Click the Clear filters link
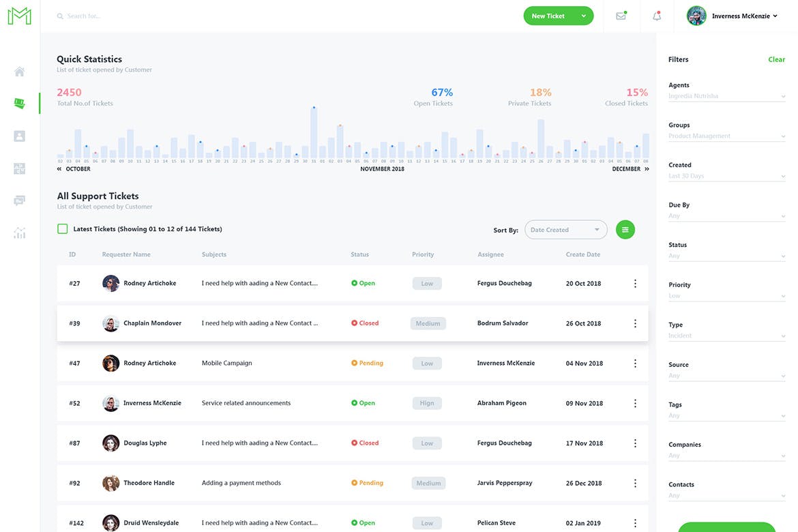 pos(776,59)
